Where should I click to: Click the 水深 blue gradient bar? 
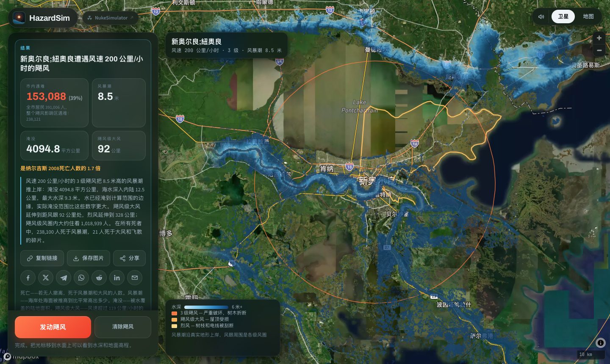click(x=206, y=307)
